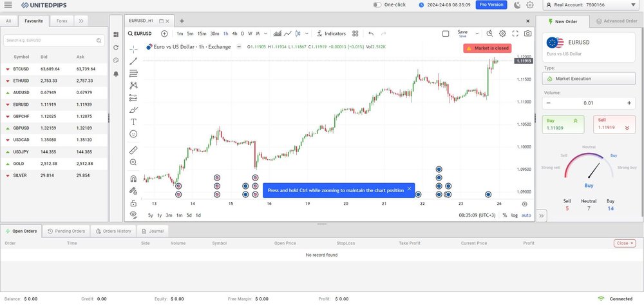Dismiss the Ctrl zooming hint
Image resolution: width=644 pixels, height=305 pixels.
pos(409,189)
